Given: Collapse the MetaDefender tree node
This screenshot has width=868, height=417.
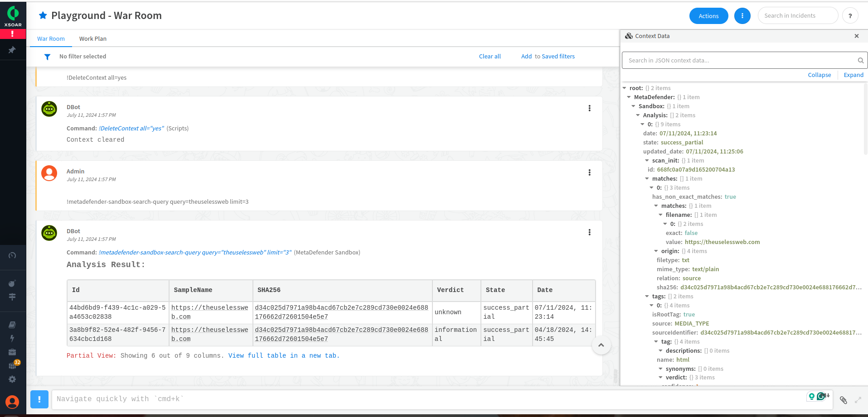Looking at the screenshot, I should (629, 97).
